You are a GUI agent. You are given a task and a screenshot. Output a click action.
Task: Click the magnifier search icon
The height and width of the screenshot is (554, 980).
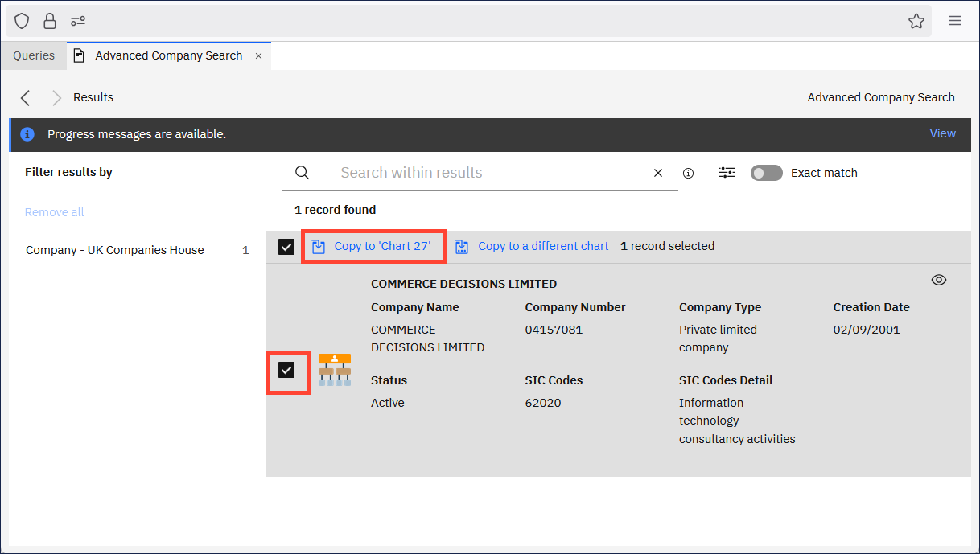tap(302, 173)
